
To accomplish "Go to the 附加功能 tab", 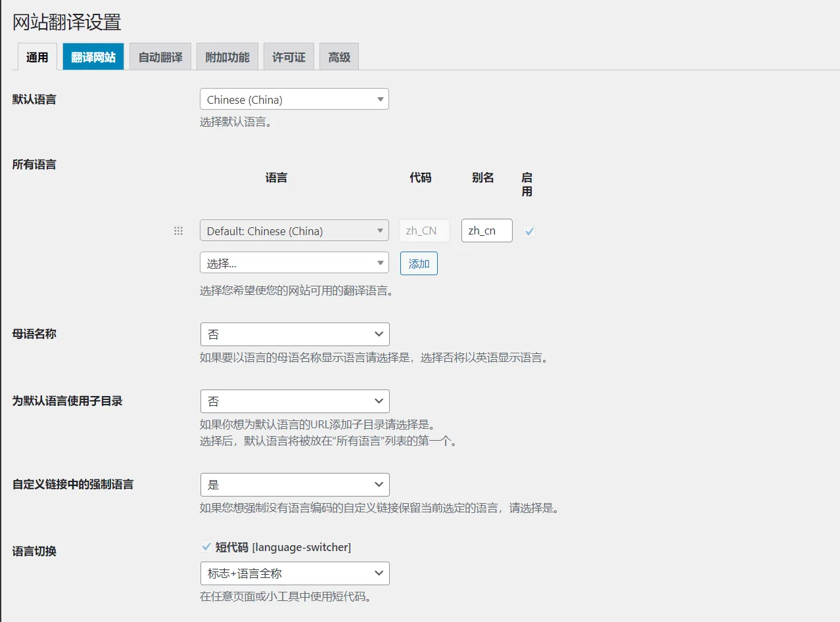I will [x=227, y=57].
